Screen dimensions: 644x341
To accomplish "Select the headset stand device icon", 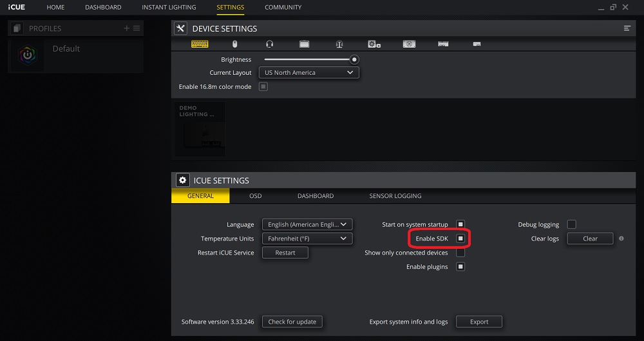I will 339,44.
